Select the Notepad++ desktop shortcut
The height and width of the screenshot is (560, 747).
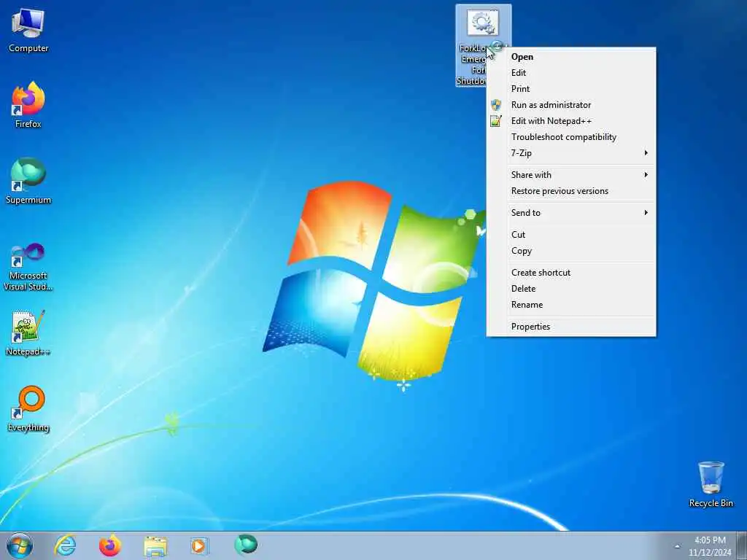tap(28, 332)
